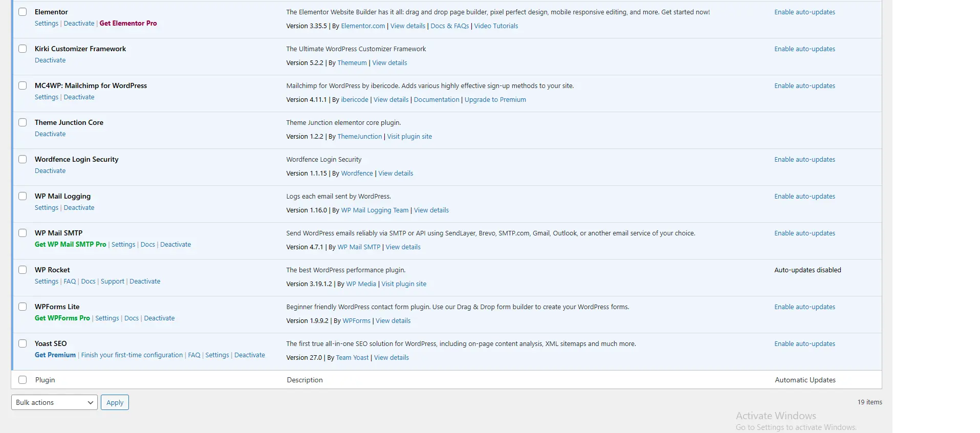Toggle the select-all Plugin footer checkbox
Screen dimensions: 980x433
coord(23,380)
